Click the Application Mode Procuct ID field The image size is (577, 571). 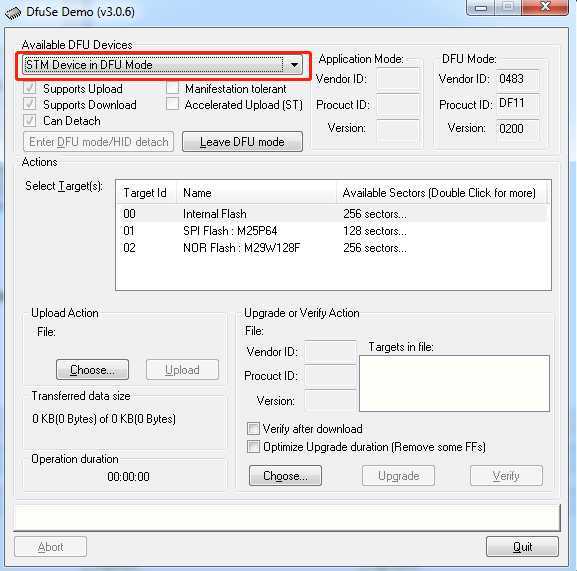[398, 104]
